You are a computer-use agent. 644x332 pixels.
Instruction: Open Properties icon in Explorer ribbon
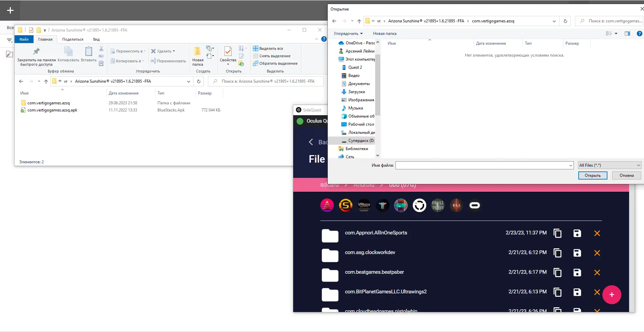[228, 51]
